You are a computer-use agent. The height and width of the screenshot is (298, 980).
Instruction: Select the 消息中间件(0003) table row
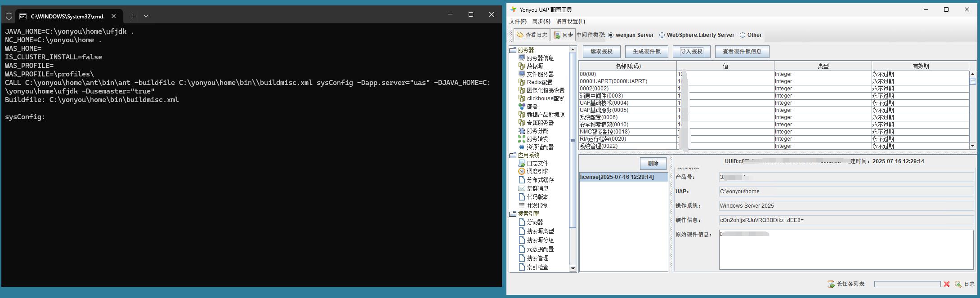[774, 96]
